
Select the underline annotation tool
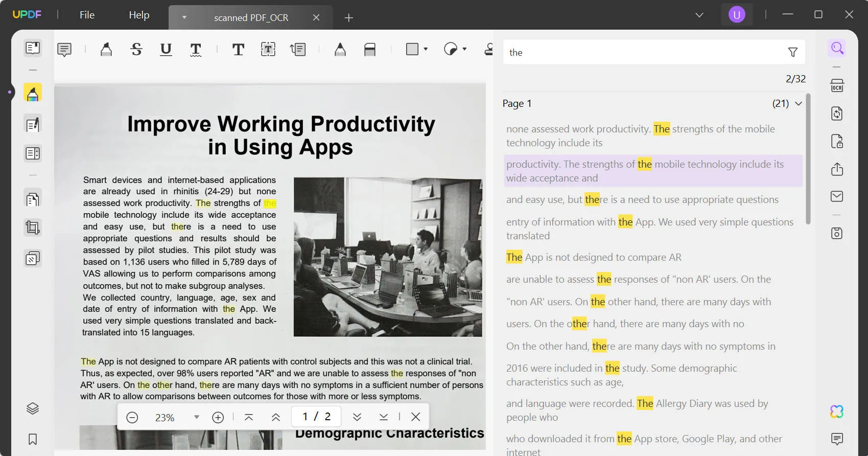[166, 50]
